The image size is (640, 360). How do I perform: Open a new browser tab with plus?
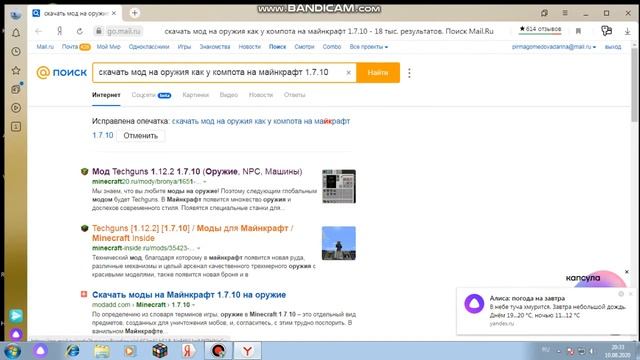135,13
